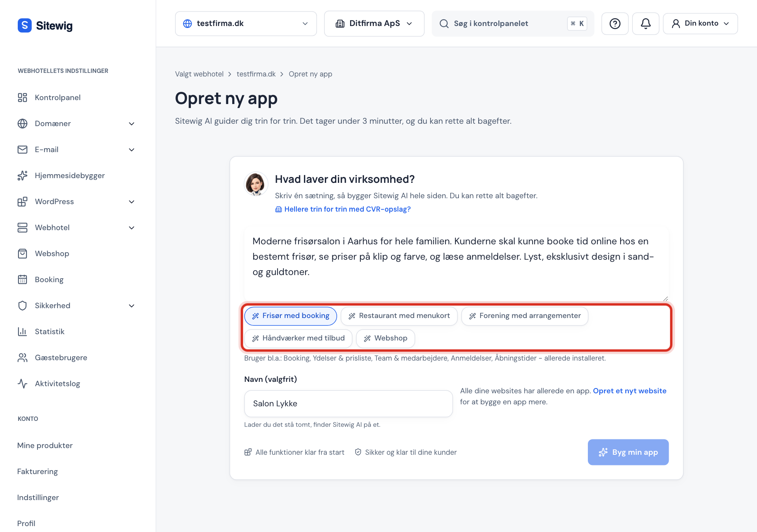This screenshot has width=757, height=532.
Task: Click the search magnifier icon
Action: pos(444,24)
